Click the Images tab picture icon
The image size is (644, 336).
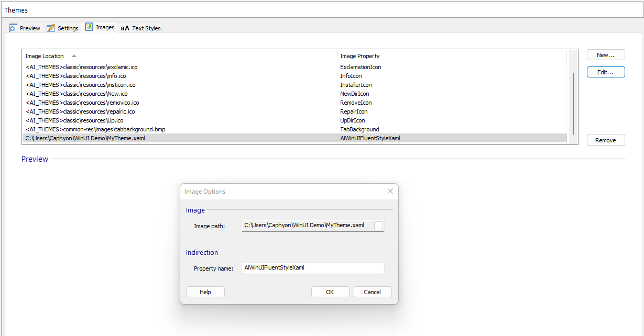[x=89, y=27]
